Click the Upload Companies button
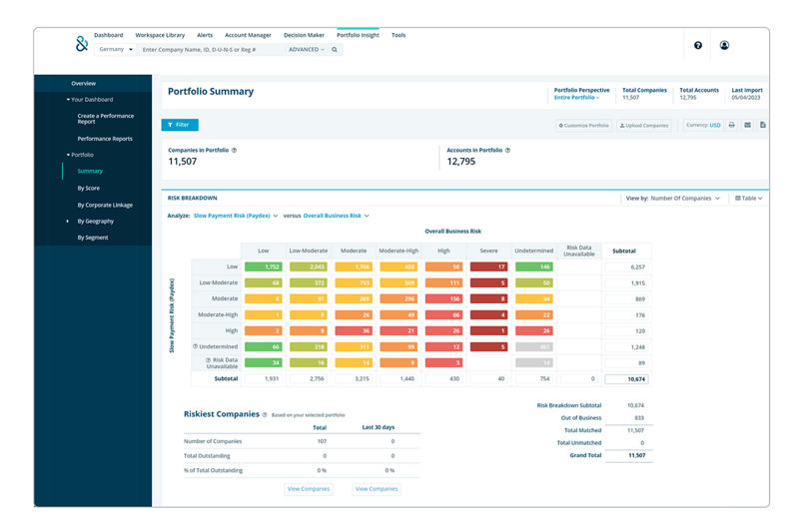 [643, 126]
